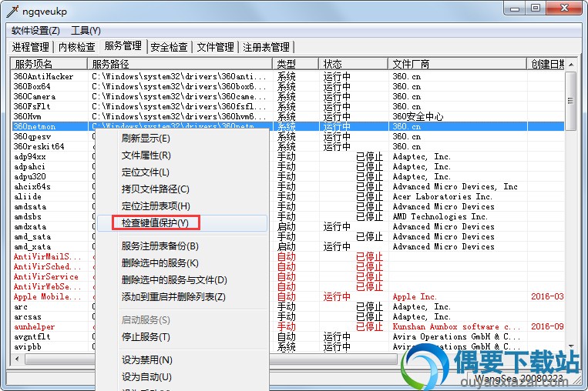The width and height of the screenshot is (588, 391).
Task: Click the vertical scrollbar up arrow
Action: (x=571, y=65)
